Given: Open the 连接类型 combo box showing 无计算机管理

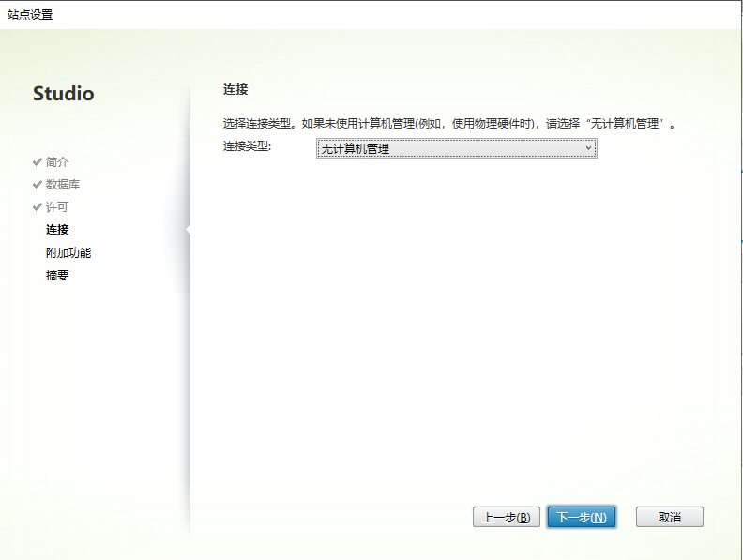Looking at the screenshot, I should tap(450, 148).
